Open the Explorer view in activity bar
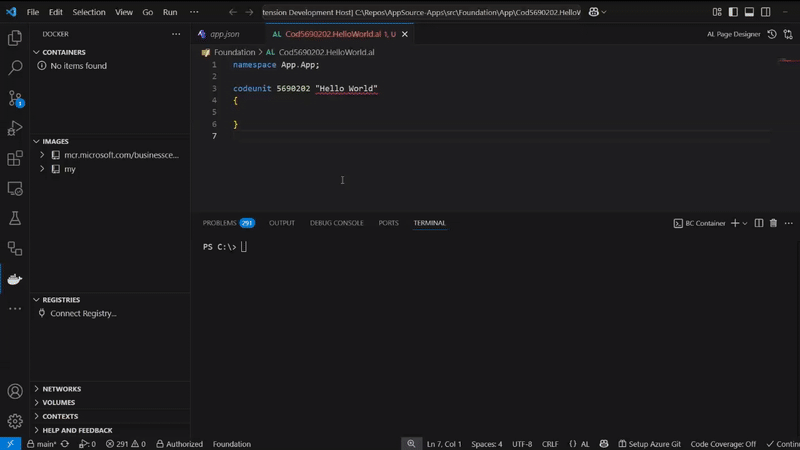This screenshot has width=800, height=450. click(x=15, y=38)
